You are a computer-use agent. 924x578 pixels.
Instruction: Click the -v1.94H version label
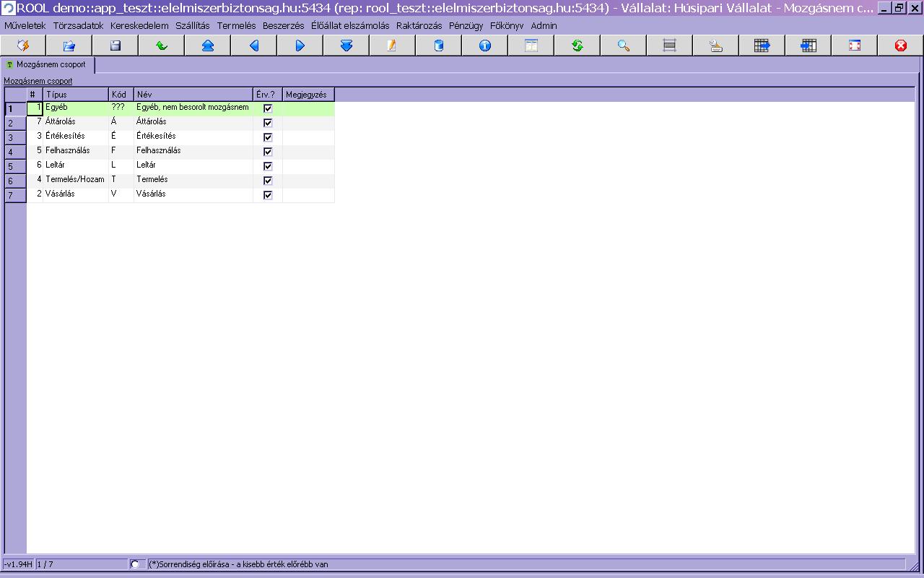coord(18,564)
